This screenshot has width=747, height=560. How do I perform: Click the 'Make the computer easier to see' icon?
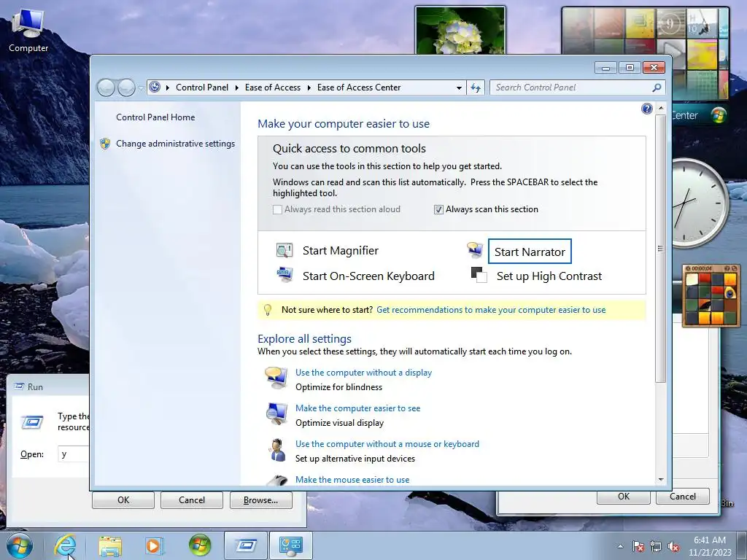click(276, 413)
